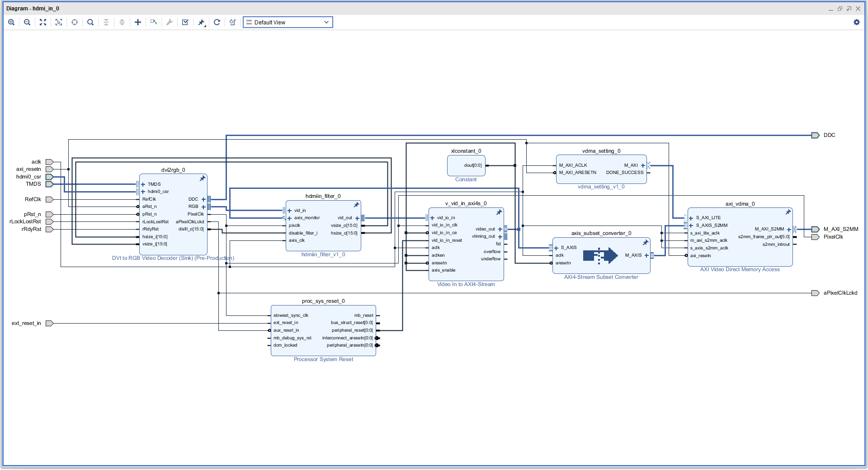This screenshot has height=470, width=868.
Task: Select the ext_reset_in input port
Action: pyautogui.click(x=49, y=323)
